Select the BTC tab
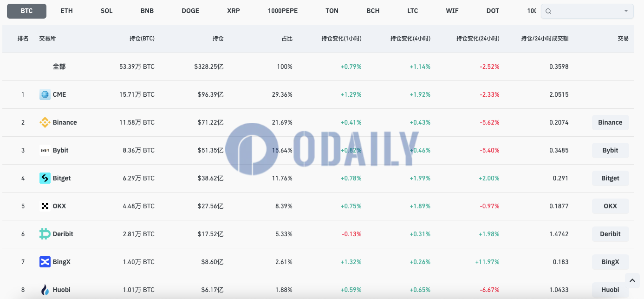 [x=26, y=11]
